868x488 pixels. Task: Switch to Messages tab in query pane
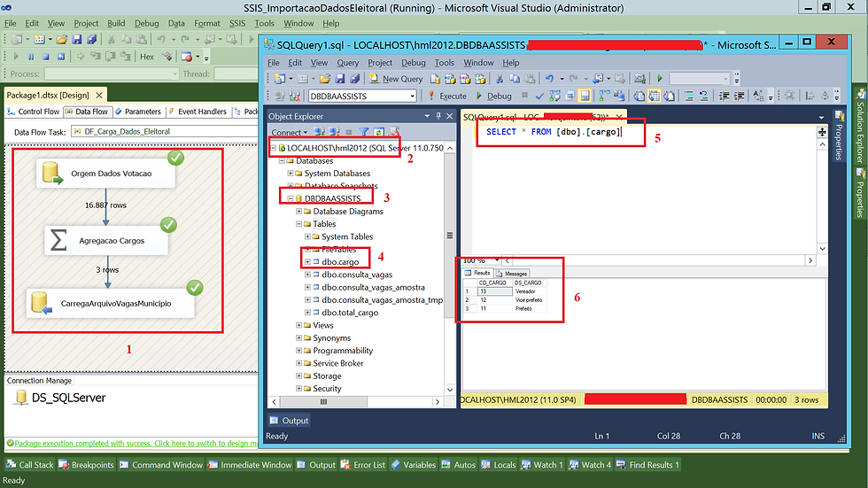coord(512,274)
